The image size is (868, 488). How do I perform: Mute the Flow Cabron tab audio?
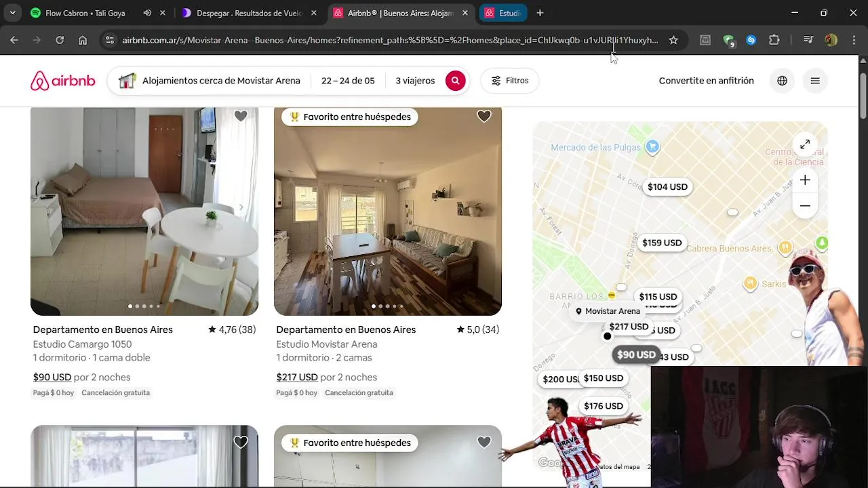147,13
